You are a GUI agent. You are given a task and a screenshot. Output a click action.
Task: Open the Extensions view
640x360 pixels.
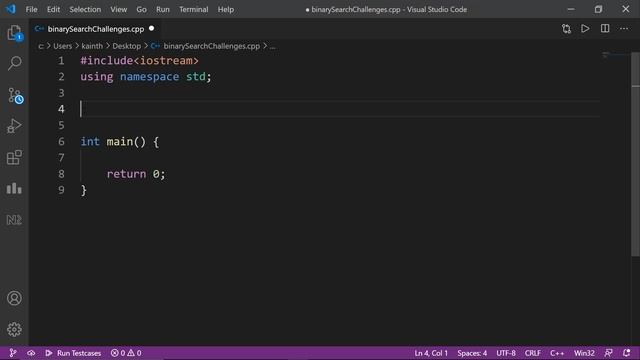14,157
